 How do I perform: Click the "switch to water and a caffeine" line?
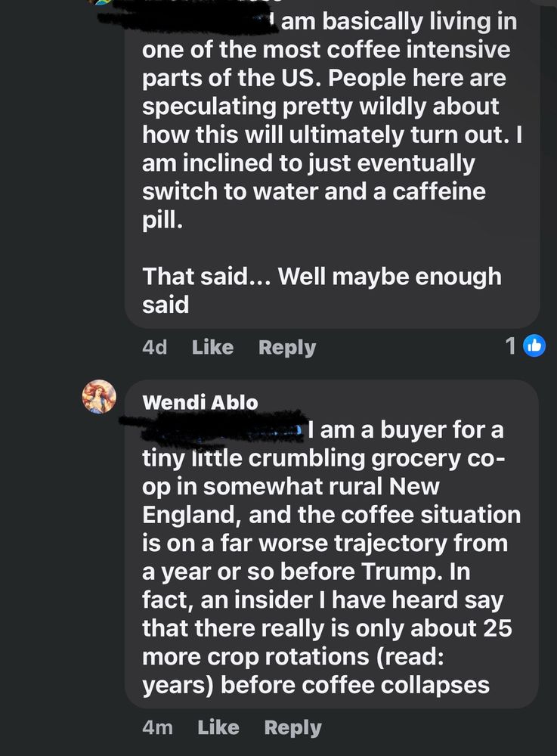pyautogui.click(x=314, y=191)
